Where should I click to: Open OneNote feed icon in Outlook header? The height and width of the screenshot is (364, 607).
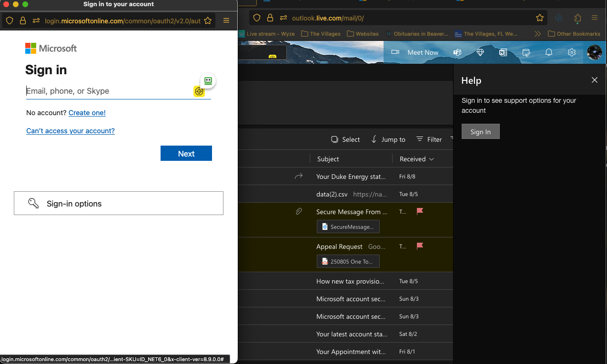click(x=503, y=52)
